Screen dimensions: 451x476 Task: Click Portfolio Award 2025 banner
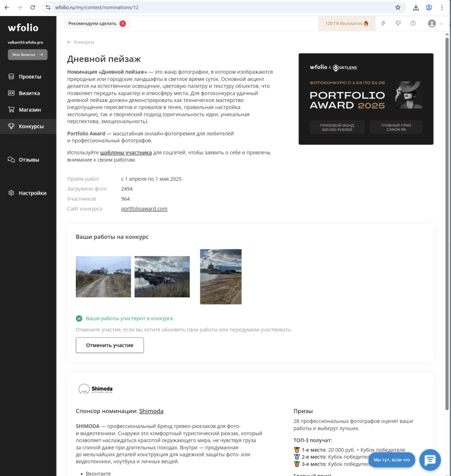(x=366, y=99)
